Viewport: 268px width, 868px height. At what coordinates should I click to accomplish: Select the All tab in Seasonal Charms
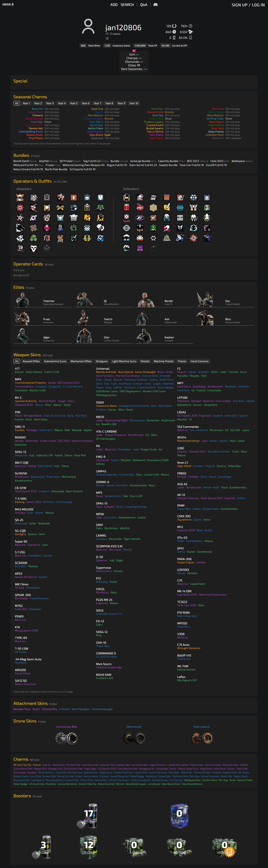[16, 103]
